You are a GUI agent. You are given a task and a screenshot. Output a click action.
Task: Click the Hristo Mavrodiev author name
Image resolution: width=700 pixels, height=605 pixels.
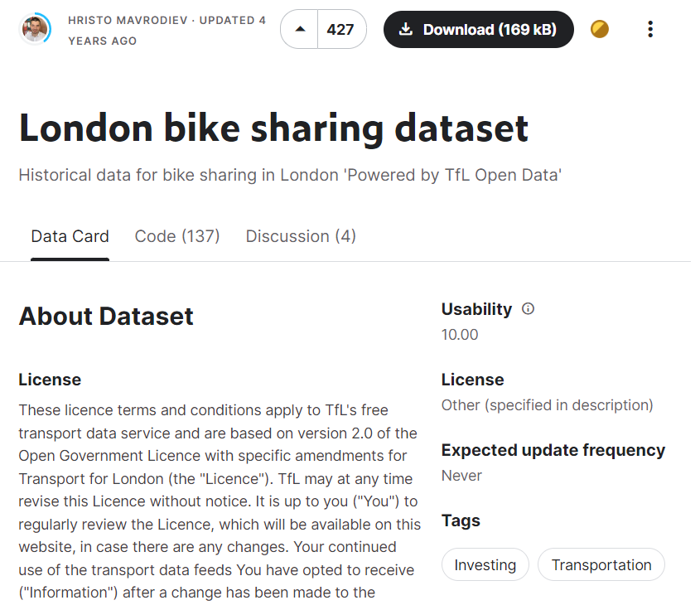tap(128, 21)
